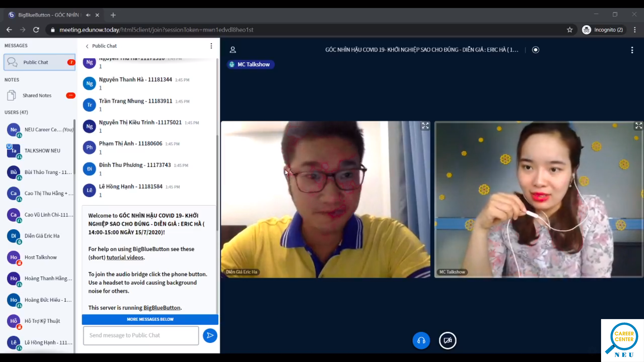Expand Diễn Giả Eric Ha webcam fullscreen
The height and width of the screenshot is (362, 644).
point(425,126)
